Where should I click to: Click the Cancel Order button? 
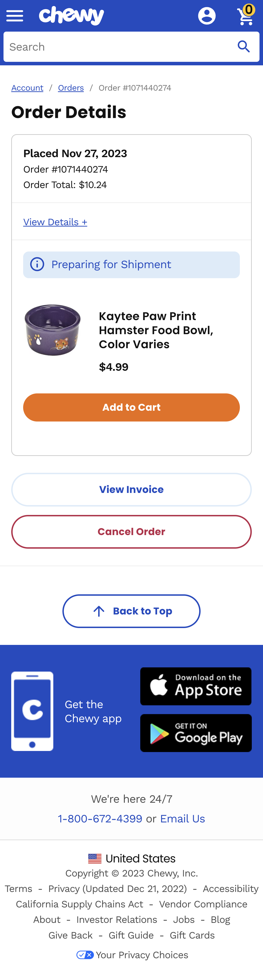tap(131, 532)
